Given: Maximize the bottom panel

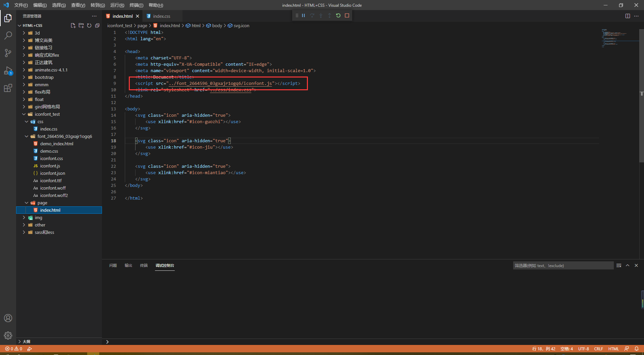Looking at the screenshot, I should point(628,265).
